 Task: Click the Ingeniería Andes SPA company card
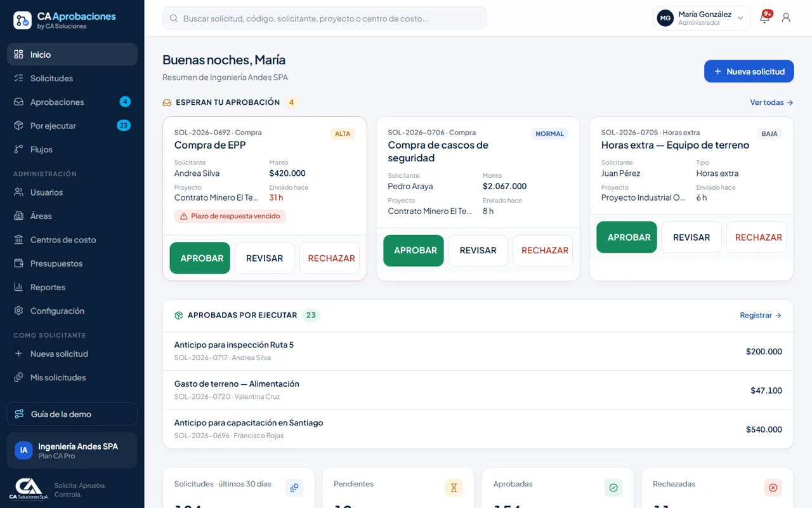(x=72, y=450)
